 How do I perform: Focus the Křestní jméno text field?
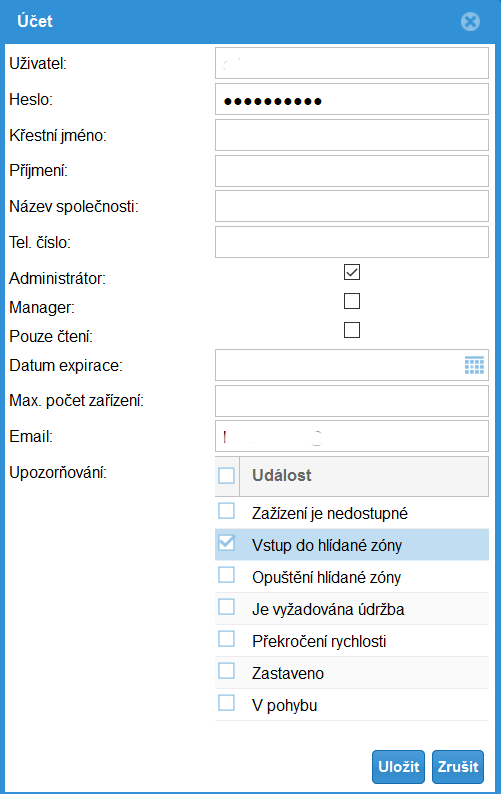point(352,135)
